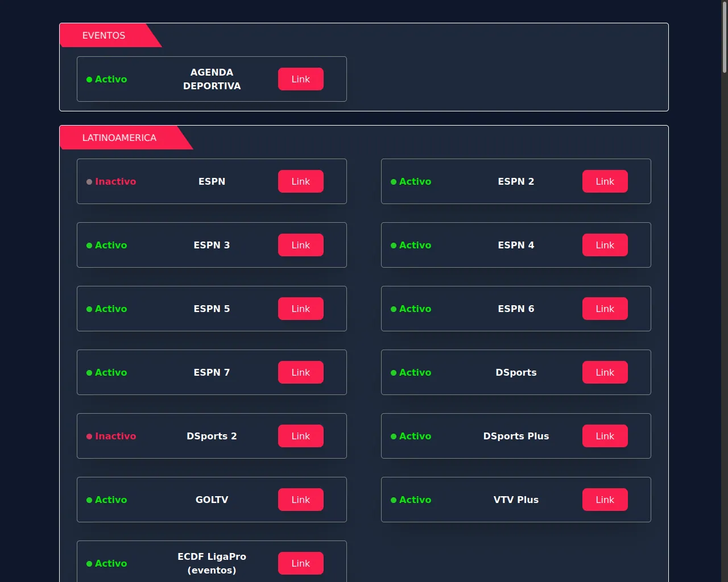Click the ECDF LigaPro (eventos) channel name

pos(212,563)
